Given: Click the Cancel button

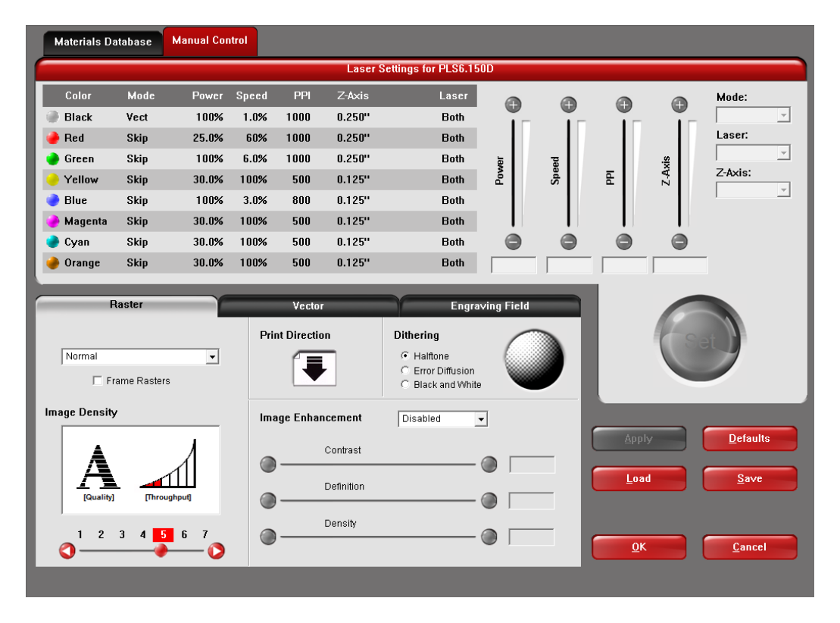Looking at the screenshot, I should pos(749,547).
